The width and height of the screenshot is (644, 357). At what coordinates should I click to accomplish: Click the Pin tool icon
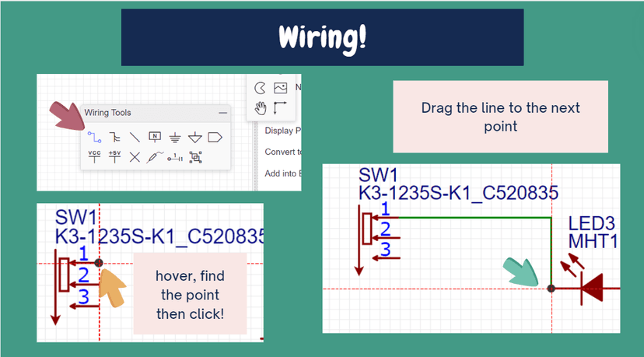175,158
